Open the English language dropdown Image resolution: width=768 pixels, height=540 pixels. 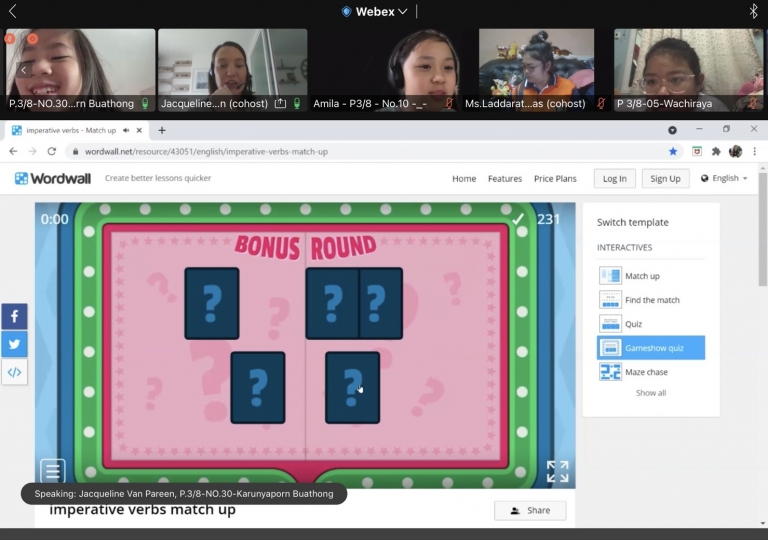pos(724,178)
